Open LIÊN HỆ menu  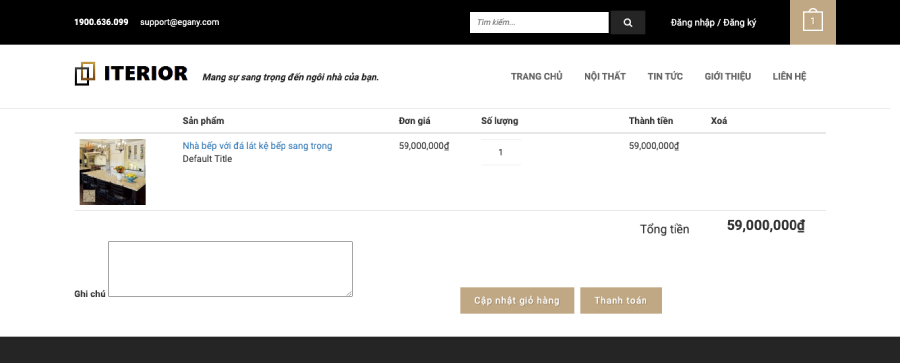(789, 76)
